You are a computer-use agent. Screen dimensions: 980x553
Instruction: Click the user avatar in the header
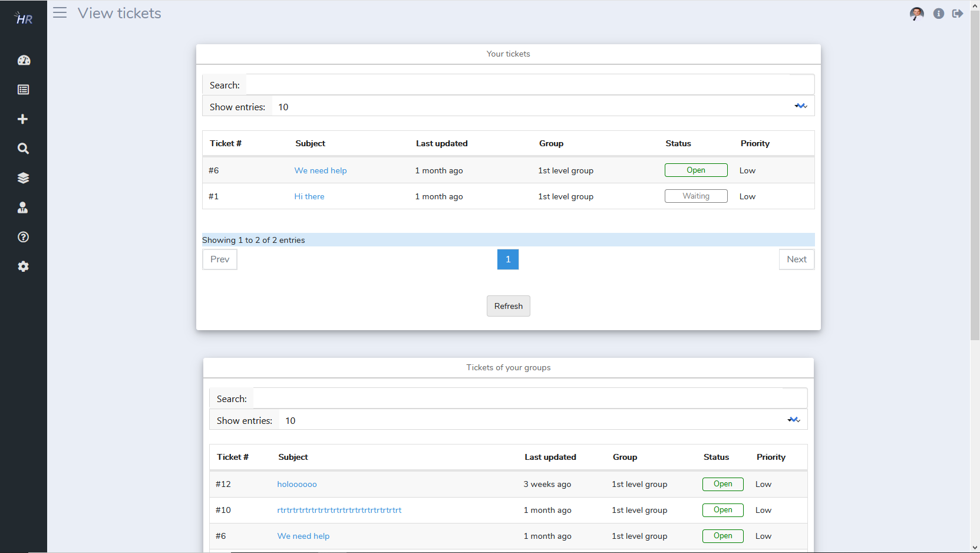click(916, 14)
